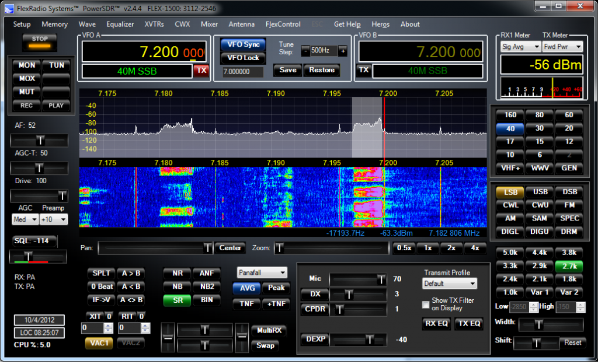Image resolution: width=598 pixels, height=364 pixels.
Task: Toggle the VFO Sync button
Action: (244, 44)
